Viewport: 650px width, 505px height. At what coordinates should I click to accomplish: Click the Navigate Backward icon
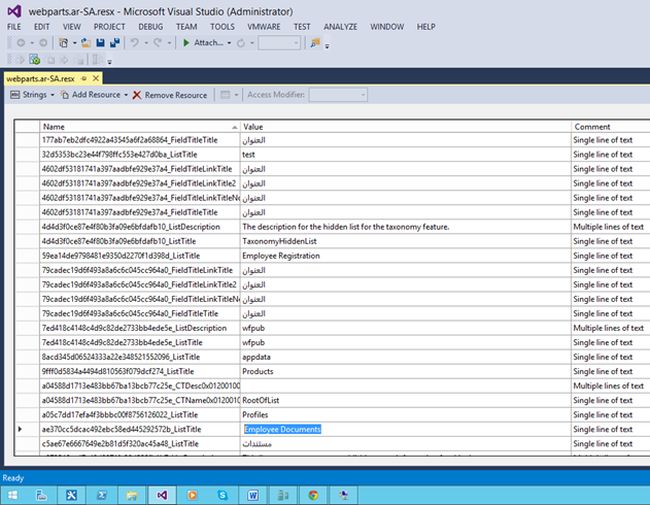pyautogui.click(x=20, y=43)
